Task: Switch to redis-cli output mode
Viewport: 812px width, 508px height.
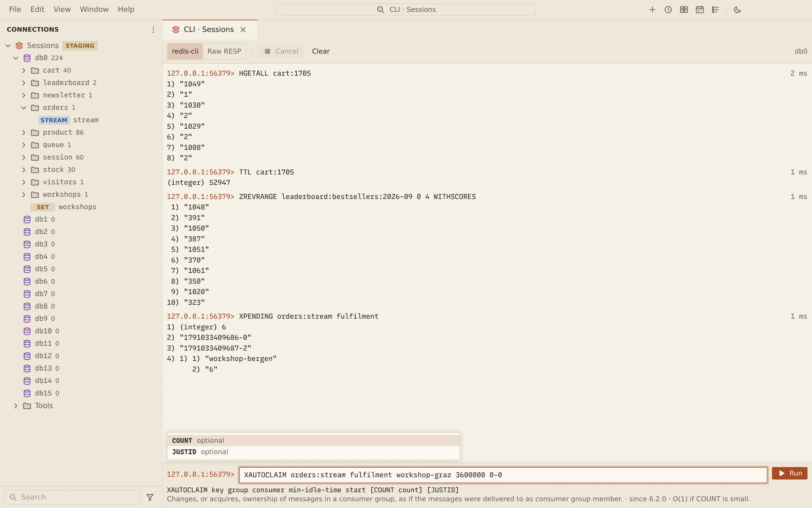Action: (x=185, y=51)
